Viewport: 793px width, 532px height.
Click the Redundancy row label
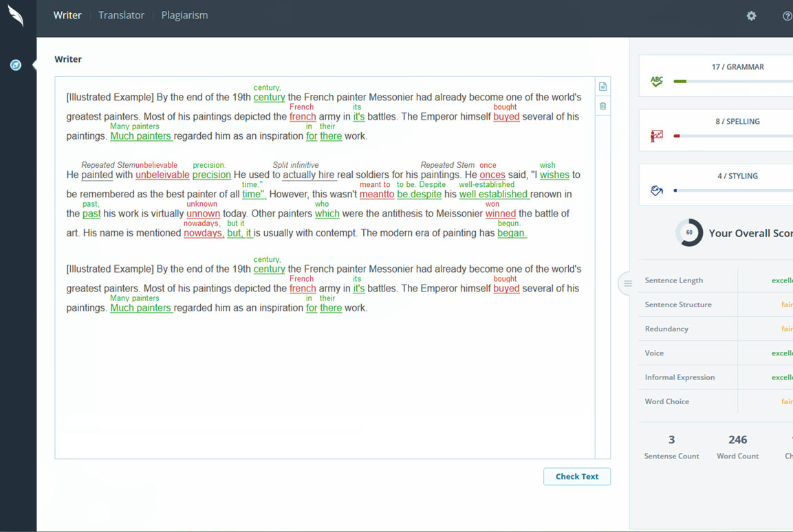[666, 329]
